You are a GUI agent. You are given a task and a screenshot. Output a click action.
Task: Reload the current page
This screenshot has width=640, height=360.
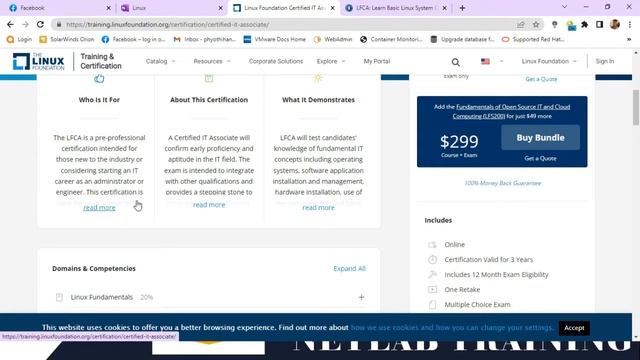pyautogui.click(x=40, y=24)
